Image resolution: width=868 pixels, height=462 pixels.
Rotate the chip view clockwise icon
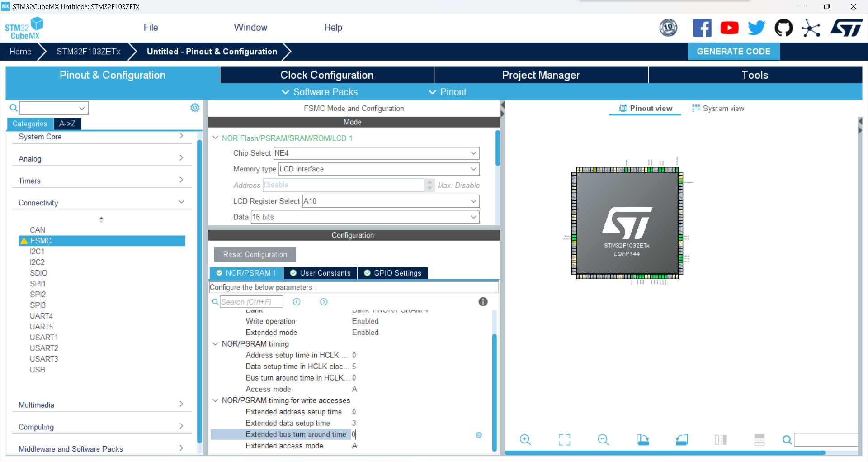[642, 439]
